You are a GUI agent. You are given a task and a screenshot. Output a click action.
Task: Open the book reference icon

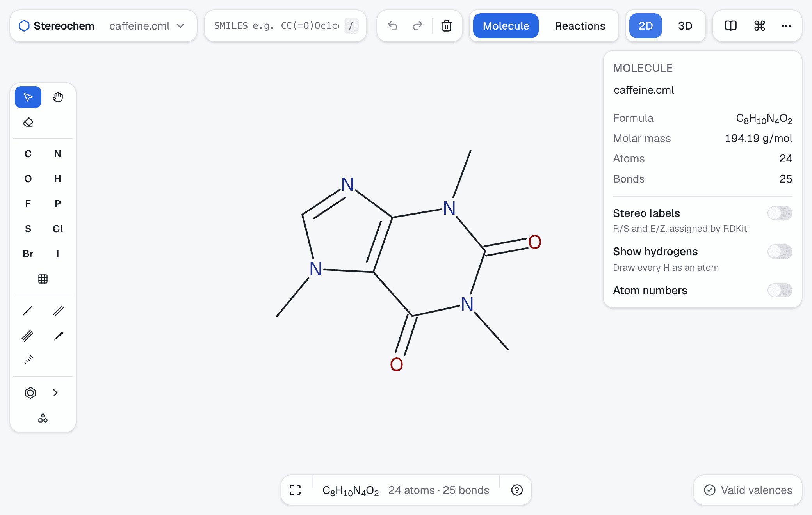(731, 26)
